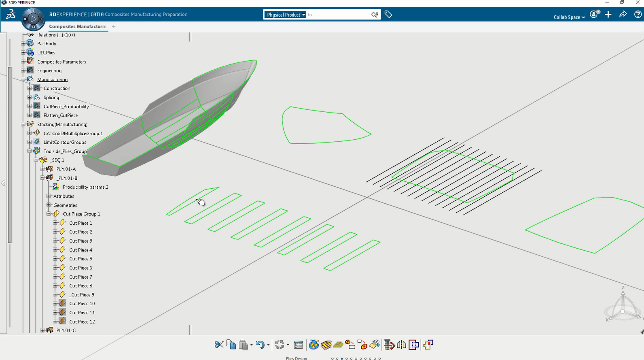
Task: Click the Undo arrow icon
Action: pyautogui.click(x=260, y=345)
